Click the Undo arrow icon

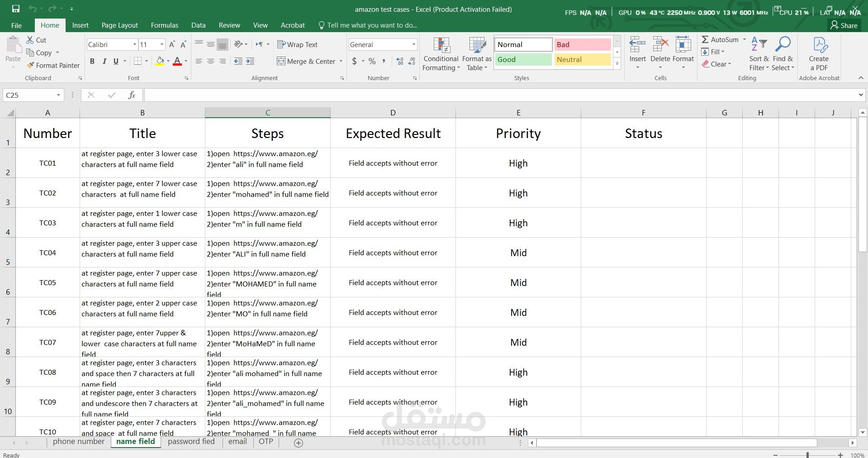click(x=32, y=9)
